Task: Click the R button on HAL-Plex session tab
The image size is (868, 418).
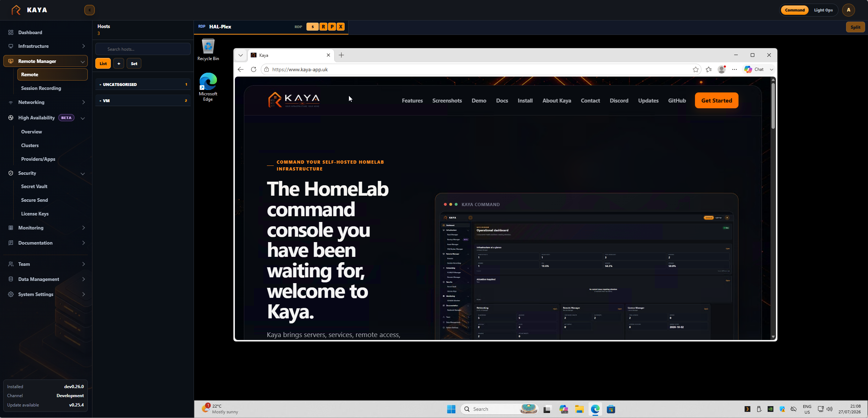Action: 323,27
